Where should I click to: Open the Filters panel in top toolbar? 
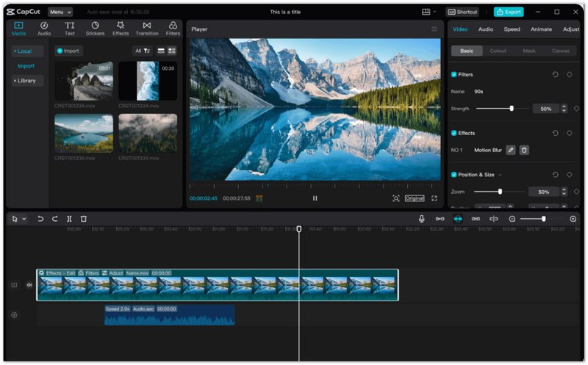point(173,29)
